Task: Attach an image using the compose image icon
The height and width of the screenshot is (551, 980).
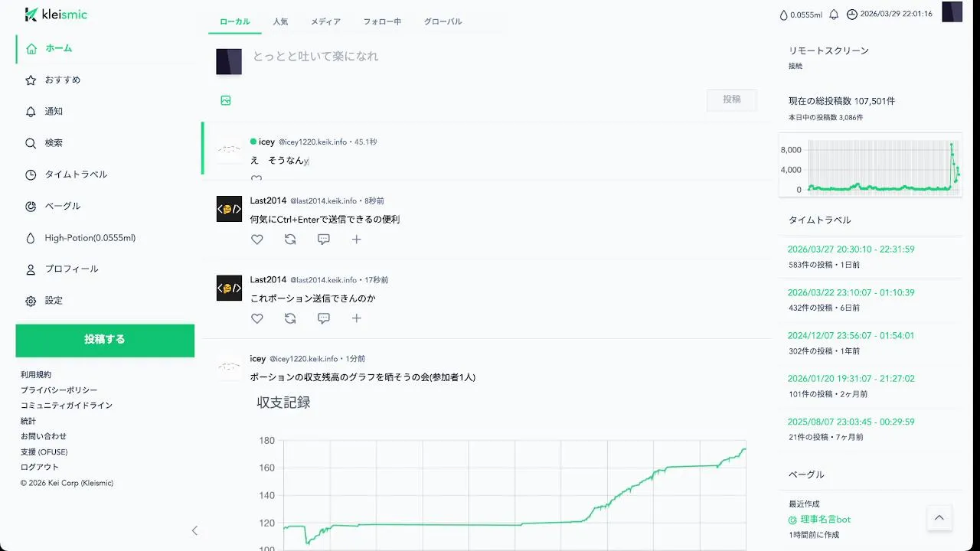Action: (226, 100)
